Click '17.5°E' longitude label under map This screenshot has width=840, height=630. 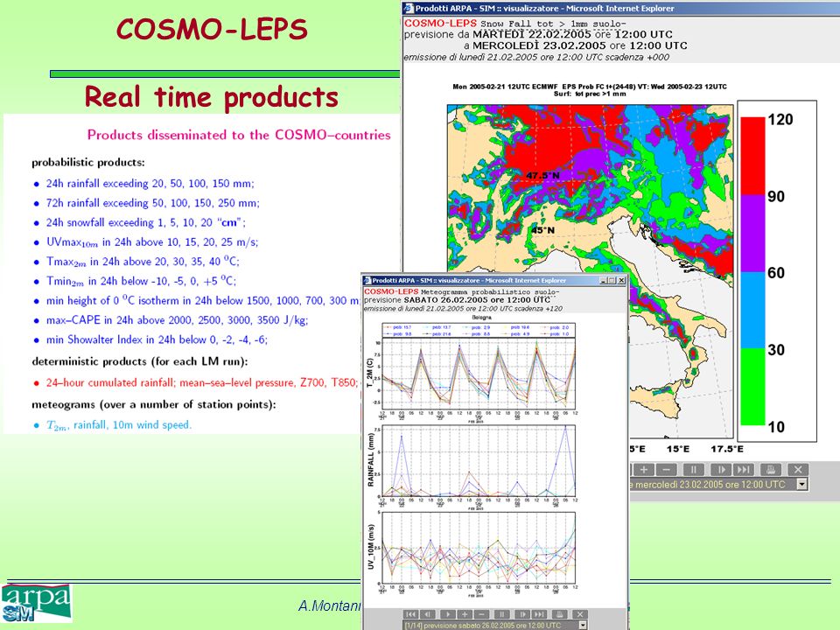coord(727,449)
